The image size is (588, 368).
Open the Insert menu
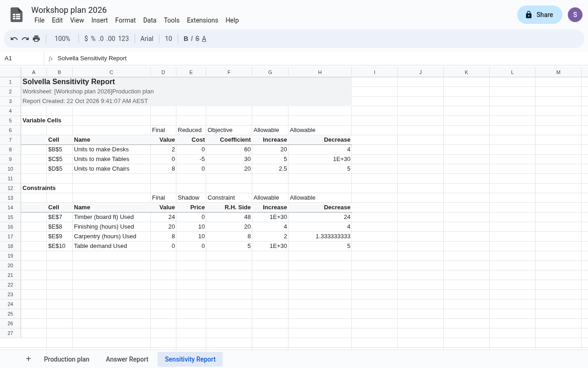[100, 20]
